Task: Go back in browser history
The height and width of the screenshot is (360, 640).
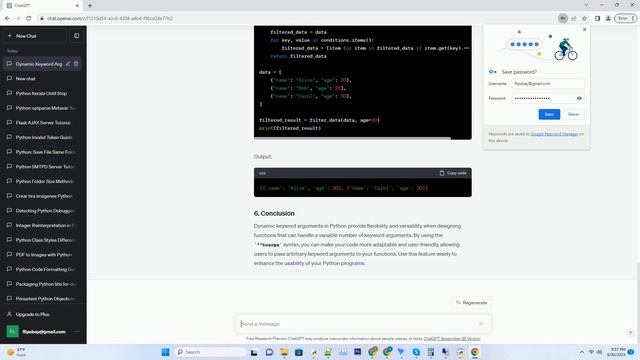Action: coord(7,18)
